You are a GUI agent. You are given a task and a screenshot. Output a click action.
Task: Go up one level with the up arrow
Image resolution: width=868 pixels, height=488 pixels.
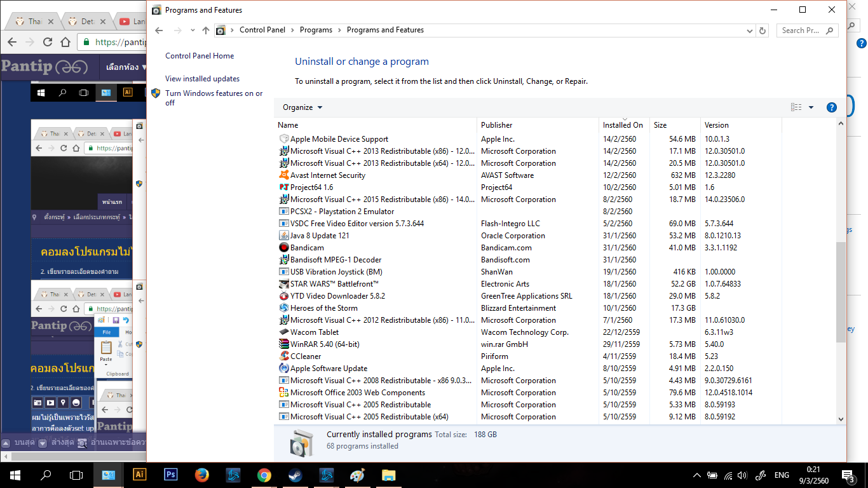click(x=205, y=30)
